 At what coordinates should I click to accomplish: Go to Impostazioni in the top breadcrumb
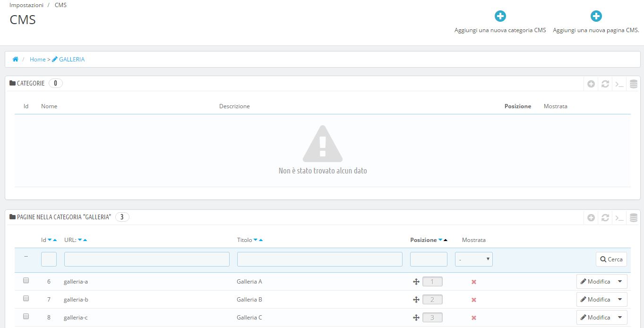click(26, 5)
